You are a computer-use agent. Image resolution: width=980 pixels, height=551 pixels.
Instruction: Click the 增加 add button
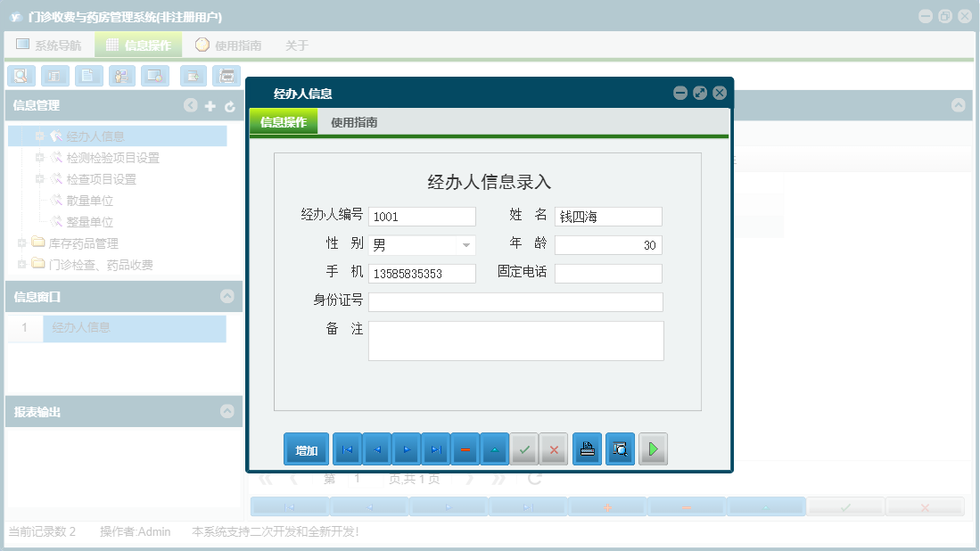click(x=306, y=449)
